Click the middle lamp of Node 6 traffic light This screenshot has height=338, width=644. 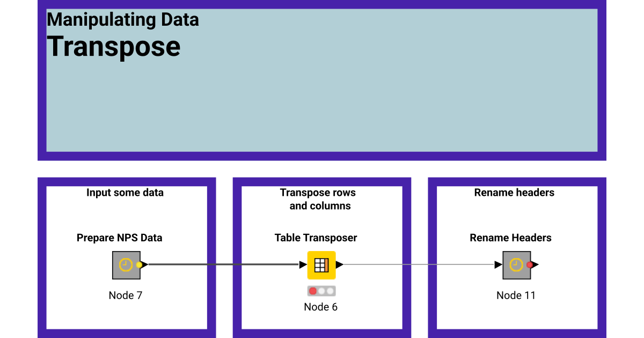[320, 291]
